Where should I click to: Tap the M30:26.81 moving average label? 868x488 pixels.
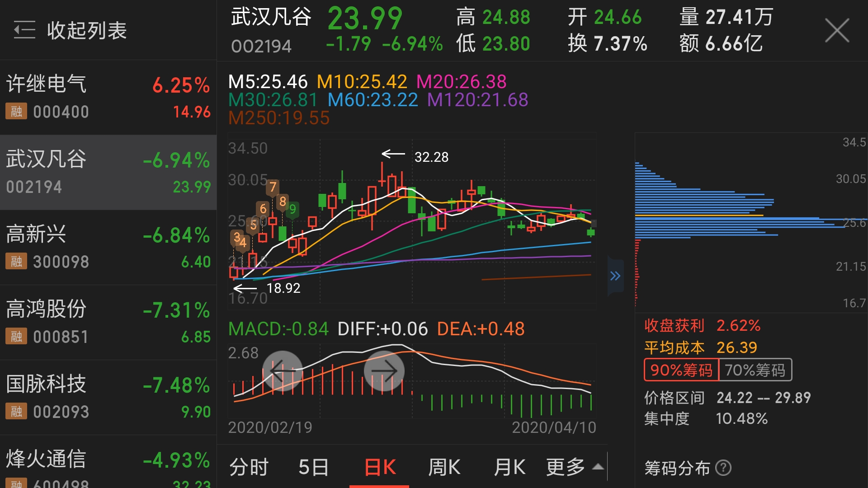tap(273, 100)
